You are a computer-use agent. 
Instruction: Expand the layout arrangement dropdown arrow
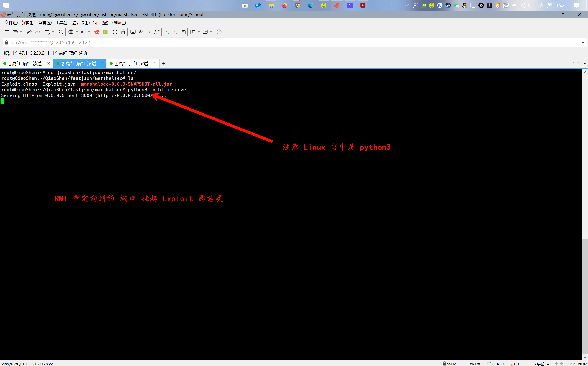[211, 32]
